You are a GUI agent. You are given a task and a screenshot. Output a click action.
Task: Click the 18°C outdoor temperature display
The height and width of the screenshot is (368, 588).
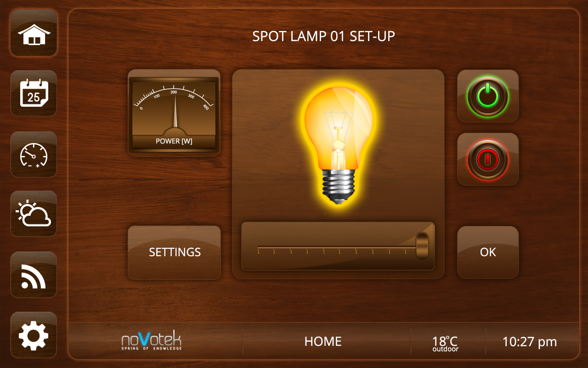click(x=445, y=343)
